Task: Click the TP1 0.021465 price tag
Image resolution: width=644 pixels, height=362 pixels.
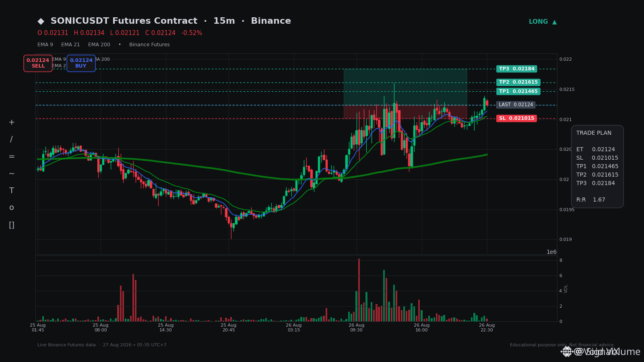Action: pyautogui.click(x=518, y=91)
